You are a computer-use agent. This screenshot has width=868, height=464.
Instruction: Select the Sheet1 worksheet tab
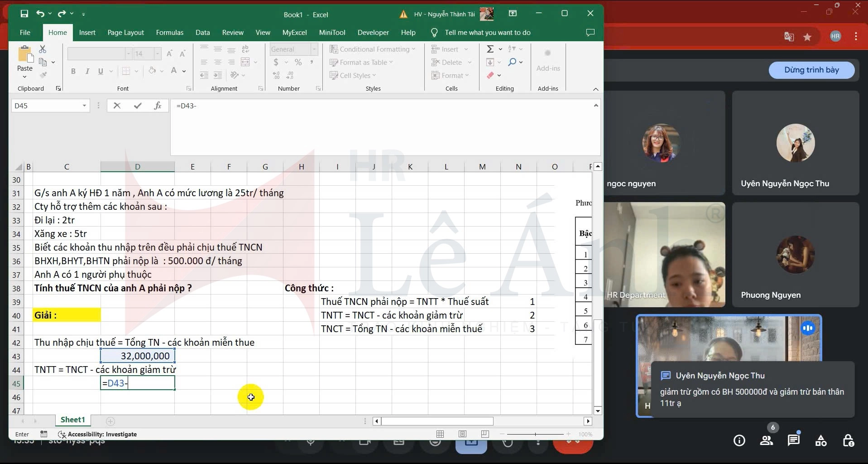click(72, 420)
